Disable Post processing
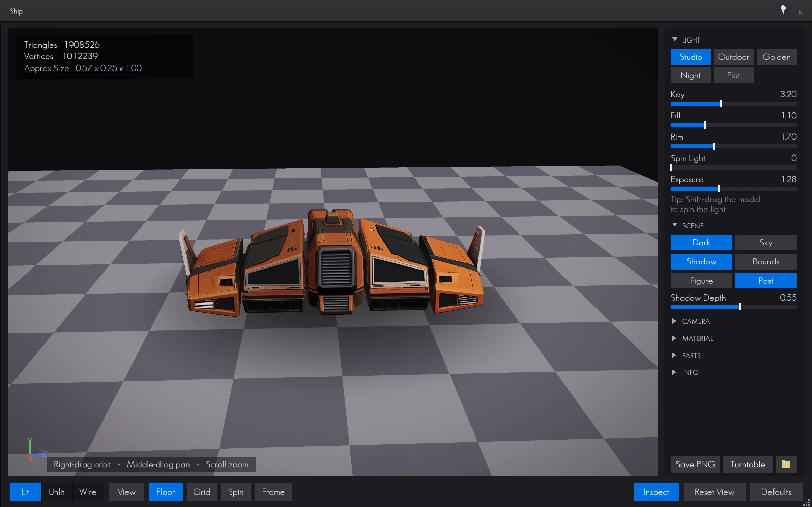This screenshot has height=507, width=812. [x=766, y=281]
